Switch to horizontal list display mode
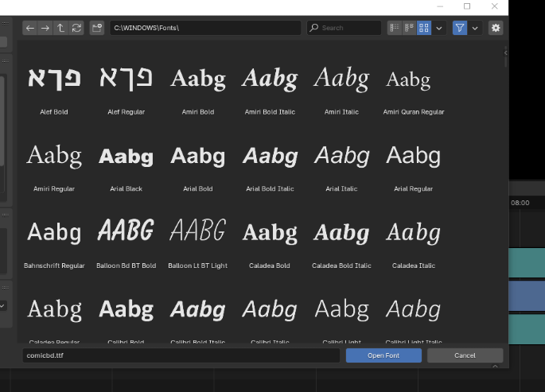This screenshot has height=392, width=545. [x=409, y=28]
